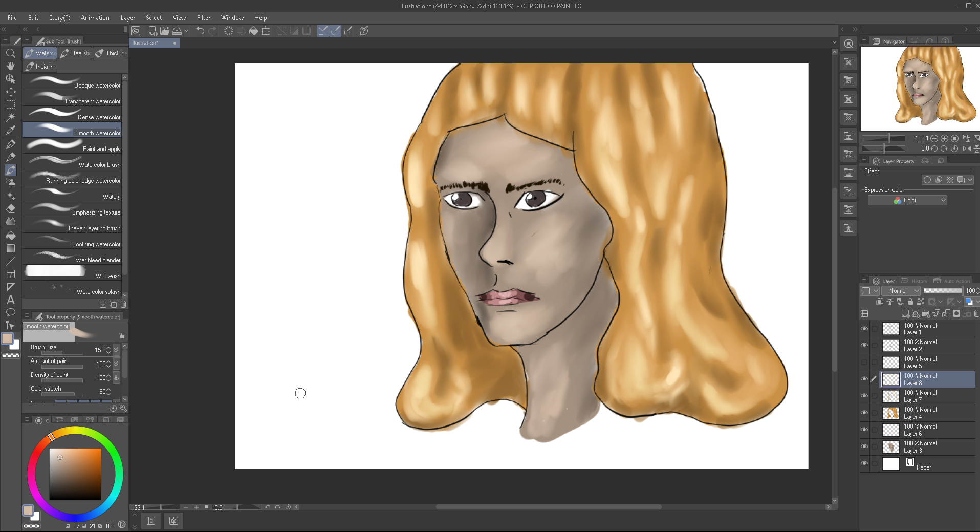Screen dimensions: 980x532
Task: Choose the Eyedropper tool
Action: (x=10, y=130)
